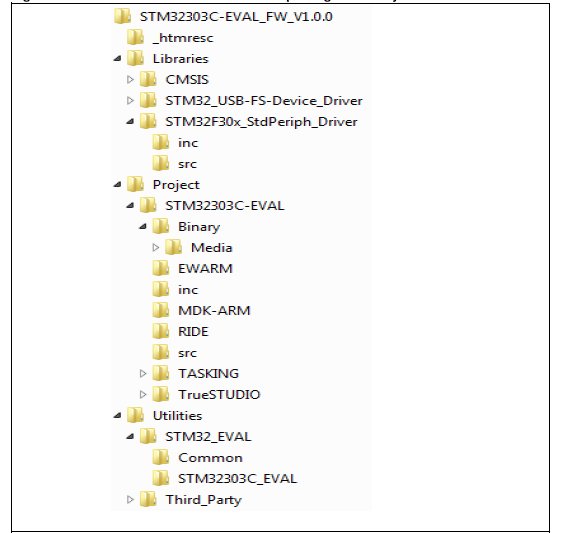The width and height of the screenshot is (579, 533).
Task: Select the Project label
Action: tap(176, 185)
